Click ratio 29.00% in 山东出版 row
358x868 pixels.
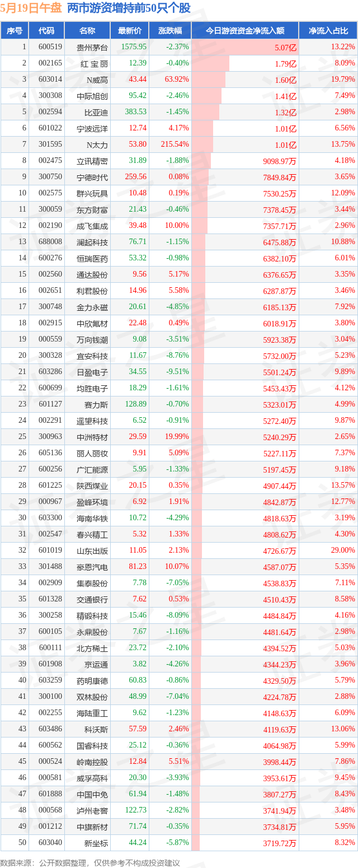(343, 550)
